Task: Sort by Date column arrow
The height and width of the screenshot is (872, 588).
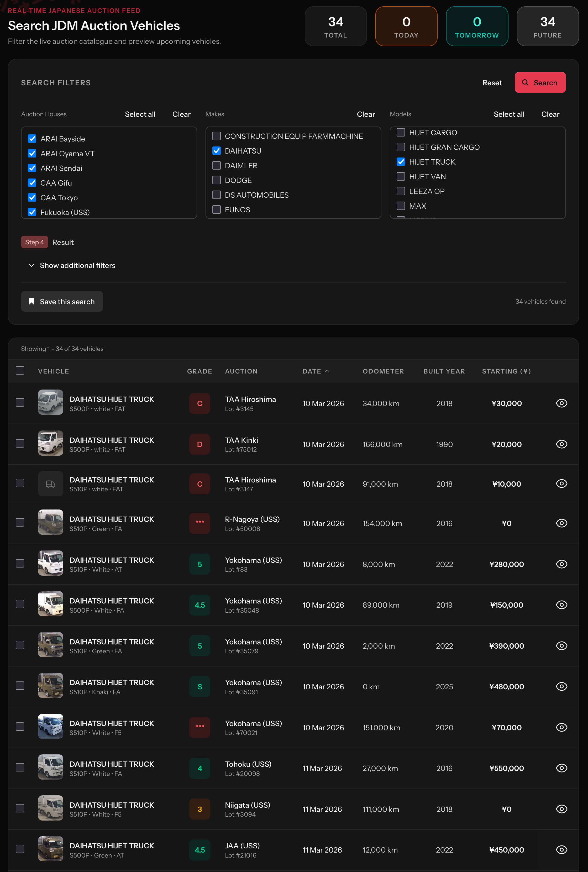Action: [x=327, y=371]
